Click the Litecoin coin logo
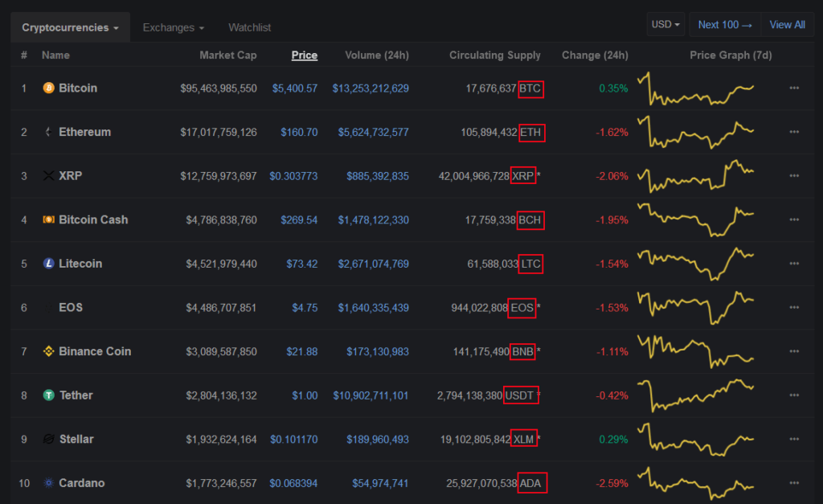Image resolution: width=823 pixels, height=504 pixels. (48, 263)
